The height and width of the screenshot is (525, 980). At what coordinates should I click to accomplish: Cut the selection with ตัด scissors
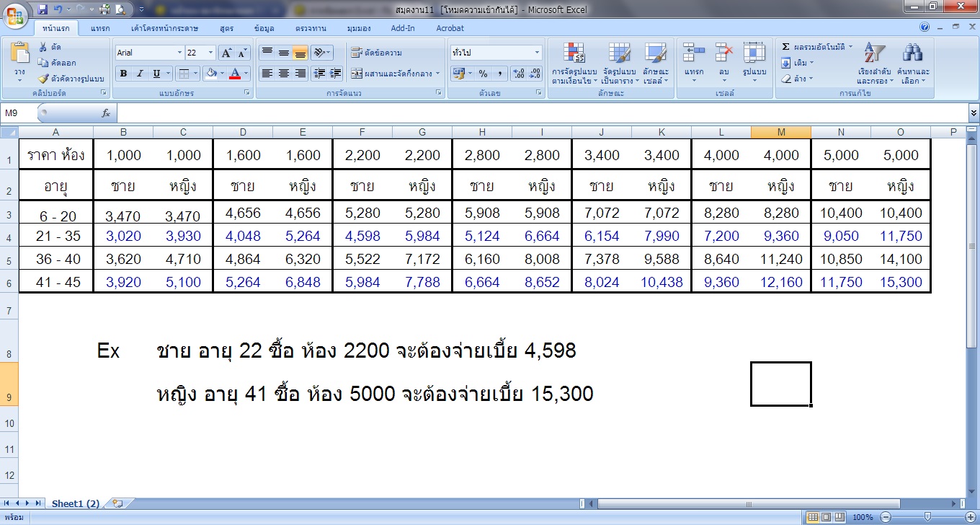[50, 47]
